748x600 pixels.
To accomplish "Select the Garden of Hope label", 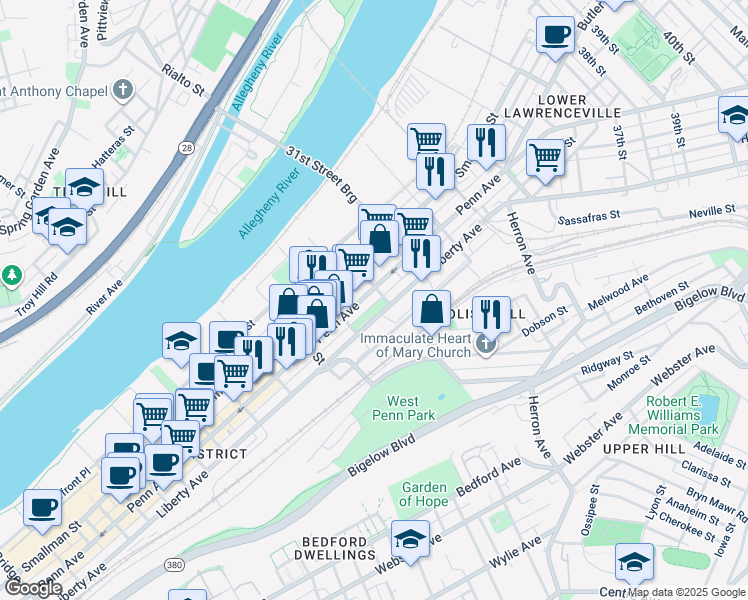I will point(423,494).
